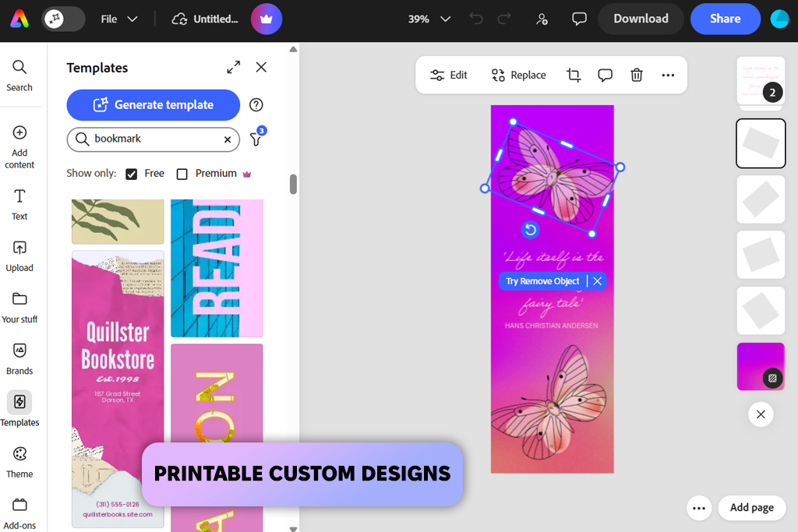Expand the Templates panel to full view

pyautogui.click(x=234, y=67)
